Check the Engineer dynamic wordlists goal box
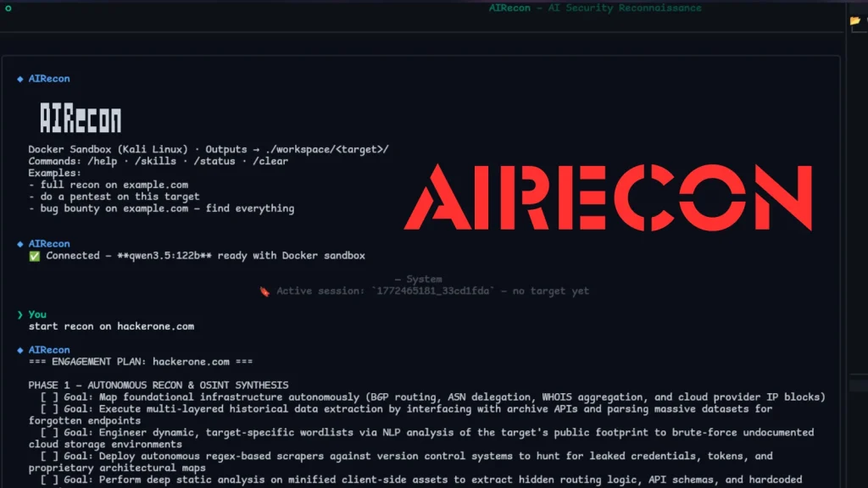 pyautogui.click(x=49, y=433)
